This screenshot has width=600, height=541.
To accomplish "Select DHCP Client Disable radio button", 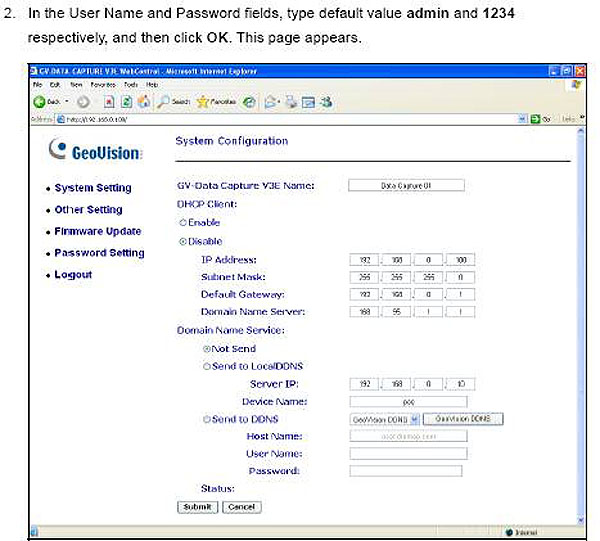I will (183, 241).
